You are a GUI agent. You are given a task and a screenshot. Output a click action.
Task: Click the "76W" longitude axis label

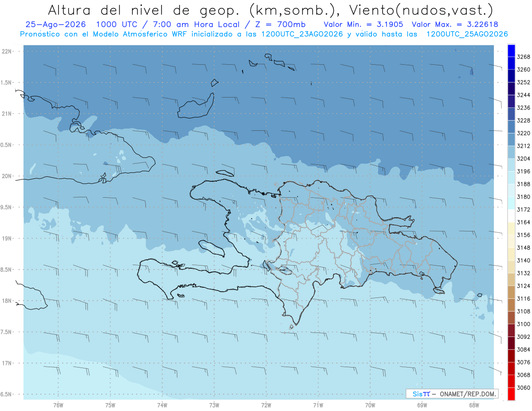(x=58, y=405)
